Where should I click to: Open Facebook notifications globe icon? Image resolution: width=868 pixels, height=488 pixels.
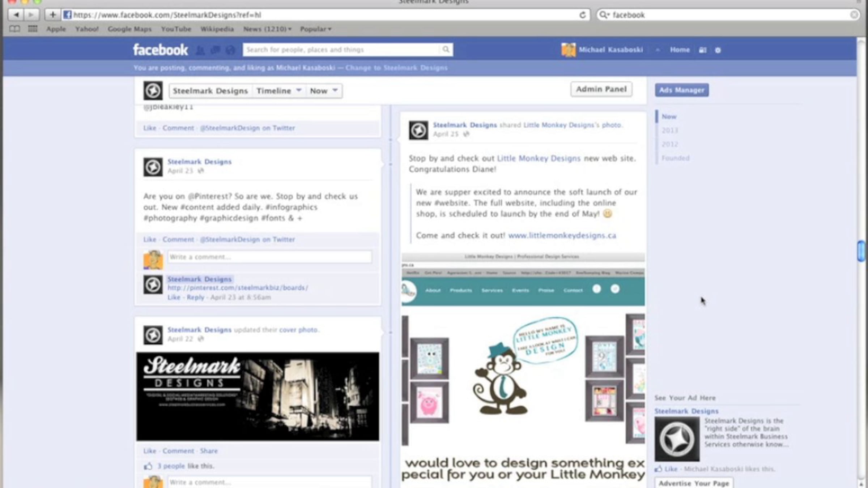(230, 50)
